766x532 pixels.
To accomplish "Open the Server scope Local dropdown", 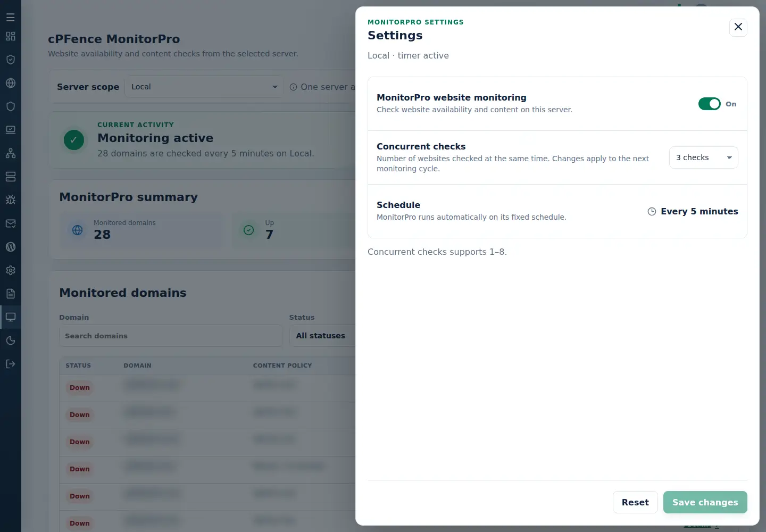I will point(204,87).
